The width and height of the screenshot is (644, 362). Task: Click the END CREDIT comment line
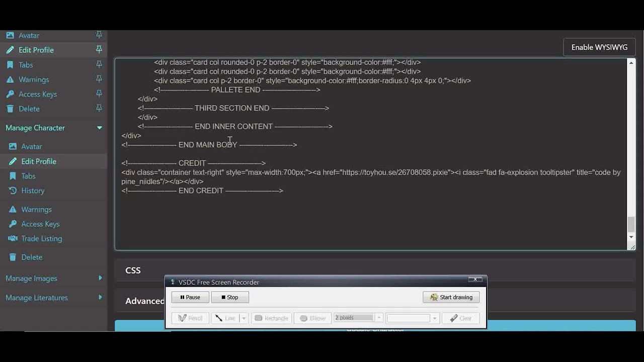click(x=202, y=191)
